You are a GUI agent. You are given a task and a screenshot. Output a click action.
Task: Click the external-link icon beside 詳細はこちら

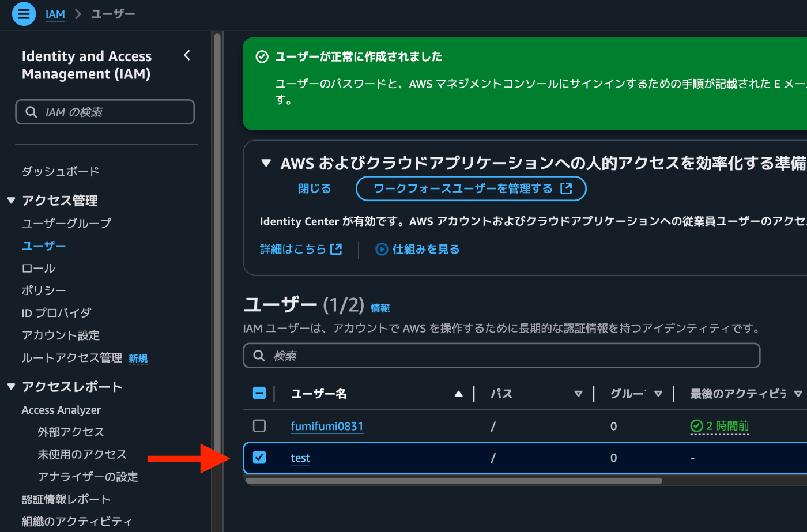tap(336, 249)
